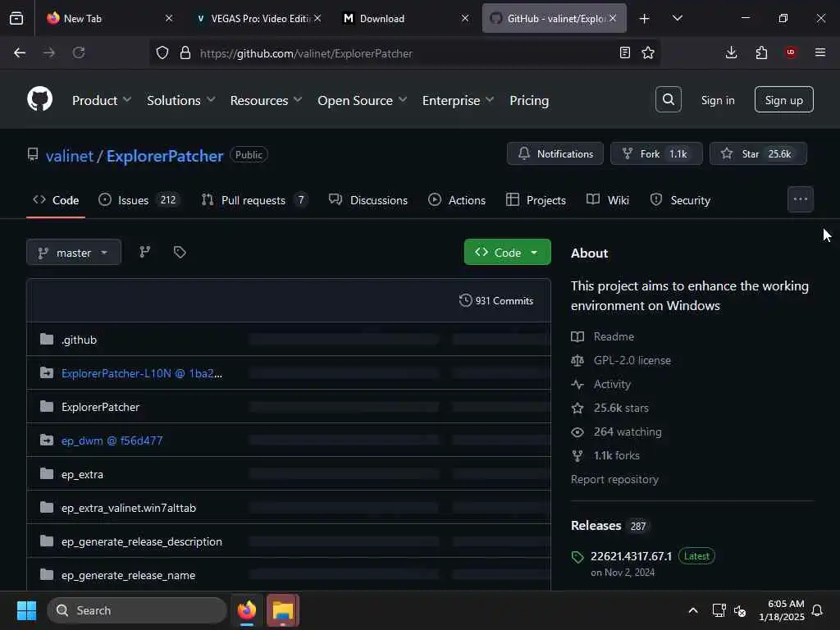This screenshot has height=630, width=840.
Task: Open Firefox View icon at tab strip
Action: [x=16, y=18]
